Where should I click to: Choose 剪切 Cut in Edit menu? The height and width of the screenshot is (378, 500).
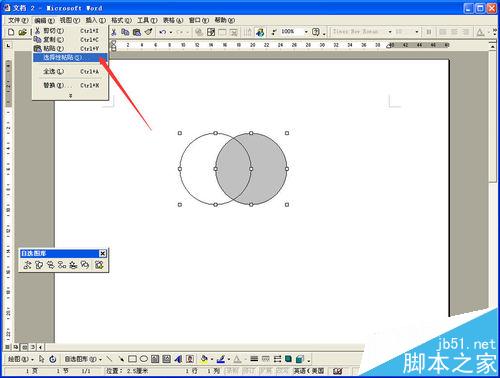(70, 31)
